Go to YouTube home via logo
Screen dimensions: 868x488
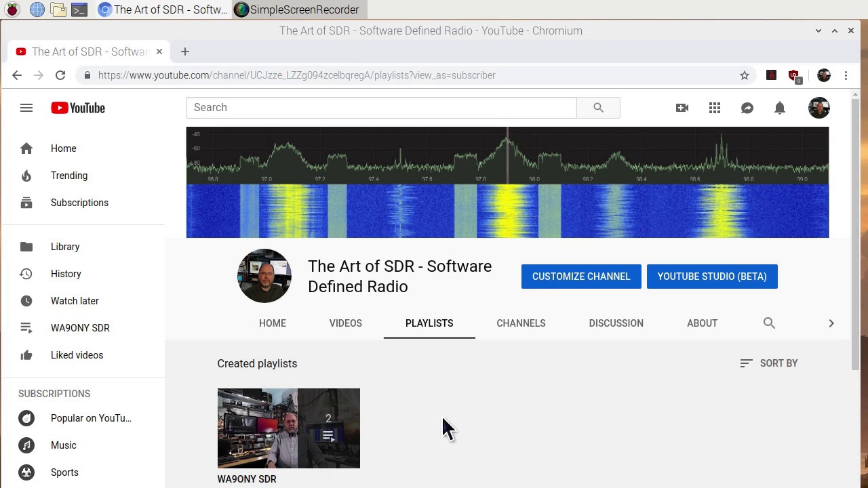[x=78, y=108]
